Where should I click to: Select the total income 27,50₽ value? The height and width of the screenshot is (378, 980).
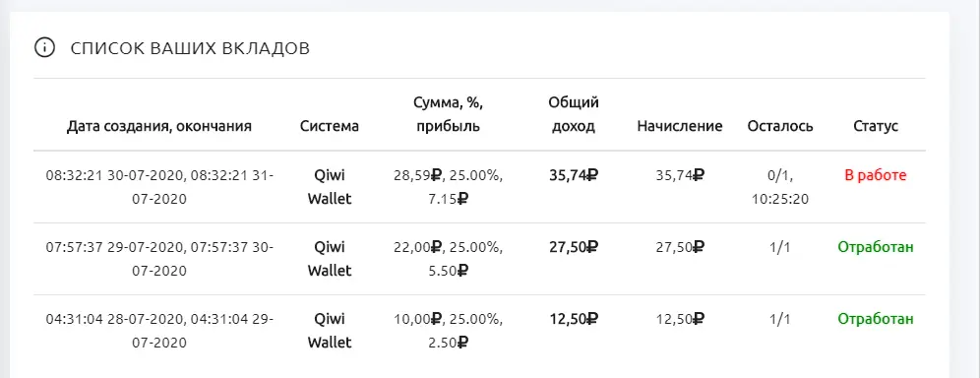[x=574, y=247]
